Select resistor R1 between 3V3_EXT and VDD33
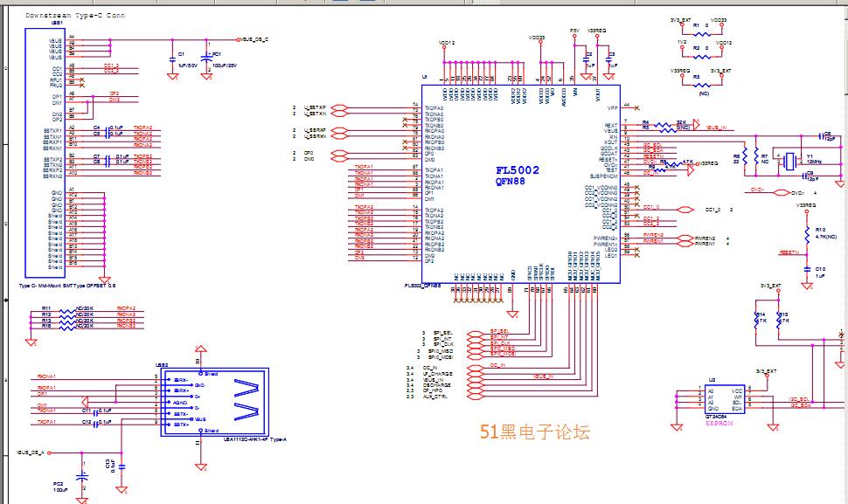This screenshot has width=848, height=504. [x=701, y=33]
